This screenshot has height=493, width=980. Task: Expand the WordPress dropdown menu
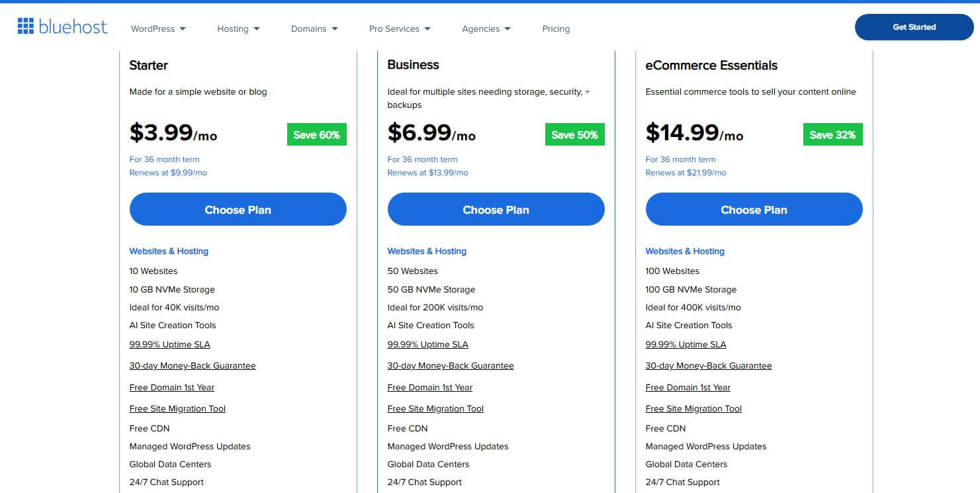pos(158,29)
